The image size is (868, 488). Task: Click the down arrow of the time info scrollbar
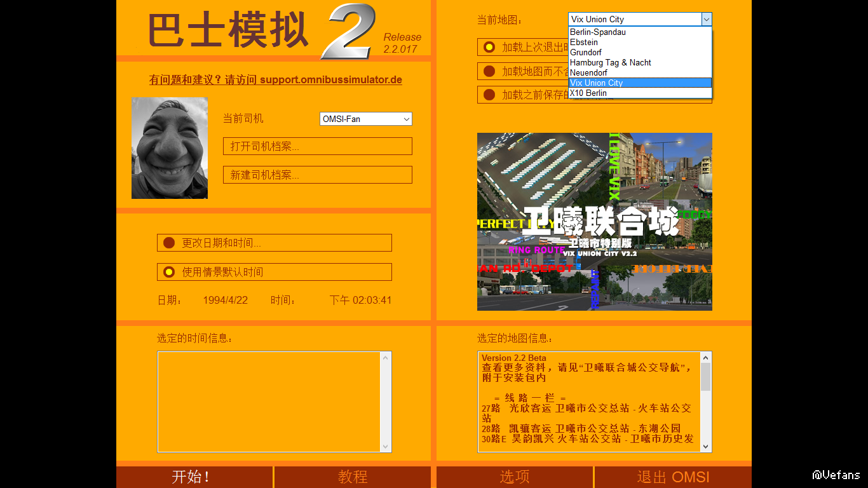tap(386, 447)
